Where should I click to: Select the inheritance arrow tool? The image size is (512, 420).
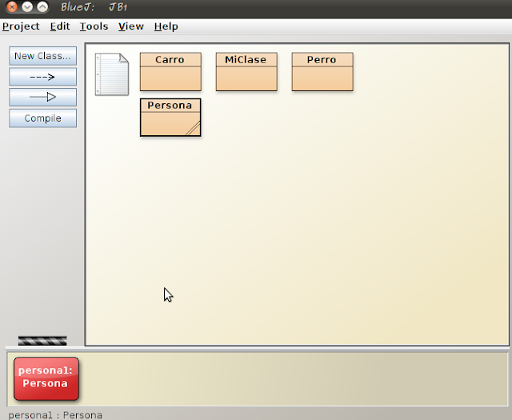coord(42,97)
